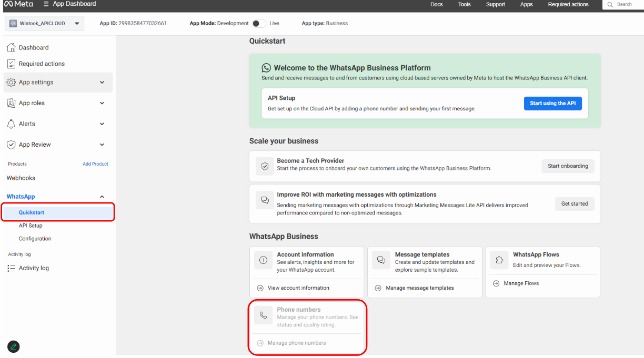Click the Alerts bell icon
Viewport: 644px width, 358px height.
click(11, 124)
